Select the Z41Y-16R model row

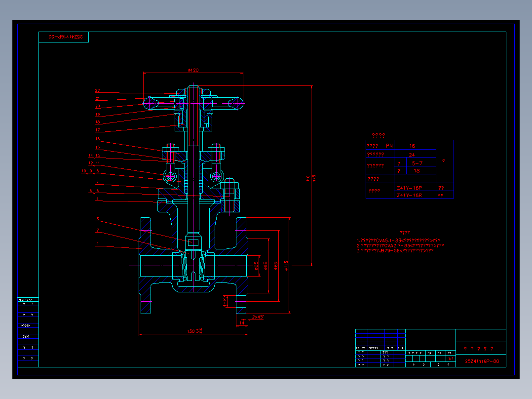coord(410,195)
